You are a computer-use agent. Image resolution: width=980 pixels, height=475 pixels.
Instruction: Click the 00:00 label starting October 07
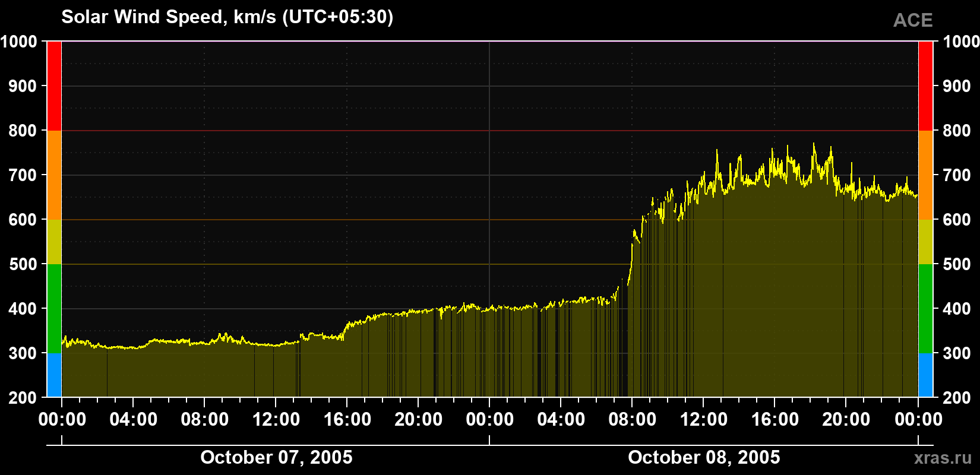pos(62,419)
